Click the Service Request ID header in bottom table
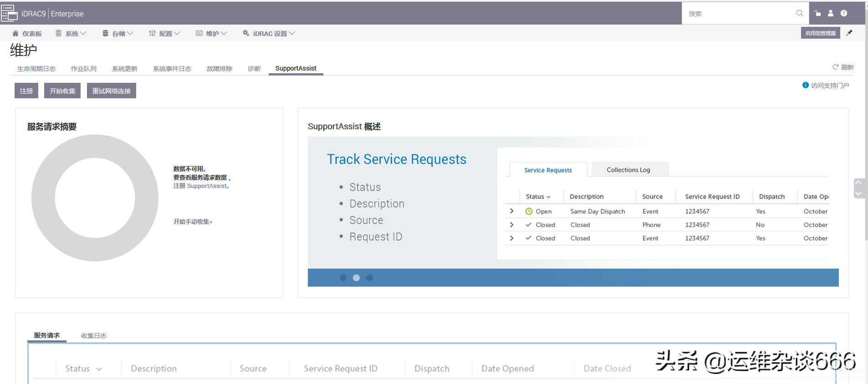Screen dimensions: 868x384 tap(341, 369)
